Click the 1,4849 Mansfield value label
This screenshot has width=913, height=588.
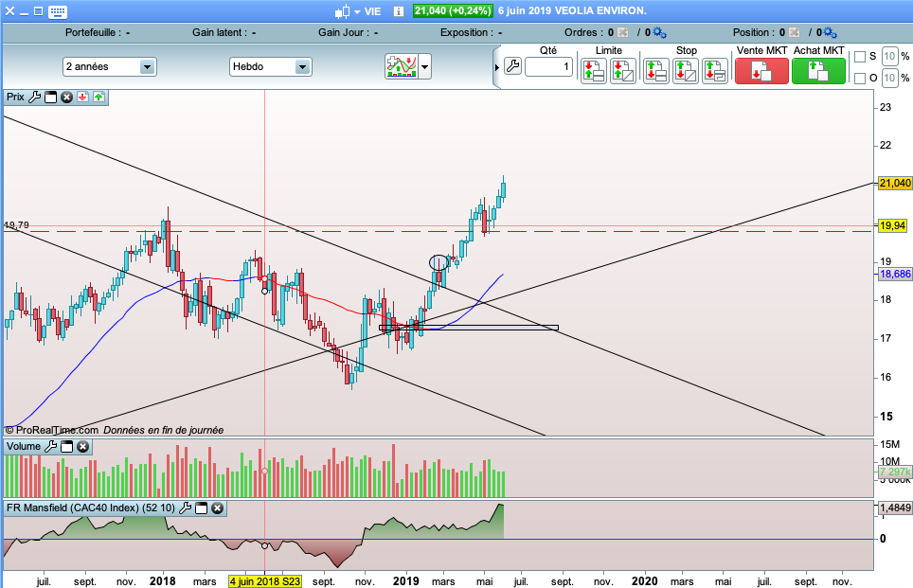pos(895,508)
